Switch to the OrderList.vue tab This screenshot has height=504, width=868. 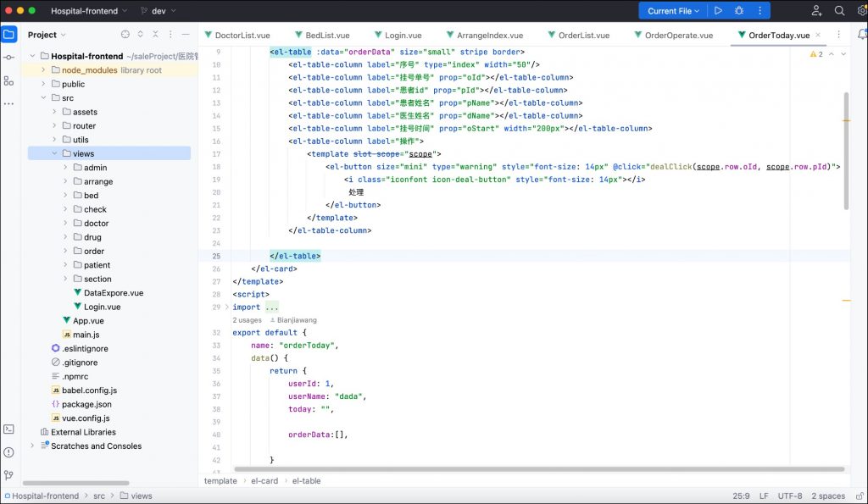pos(582,36)
